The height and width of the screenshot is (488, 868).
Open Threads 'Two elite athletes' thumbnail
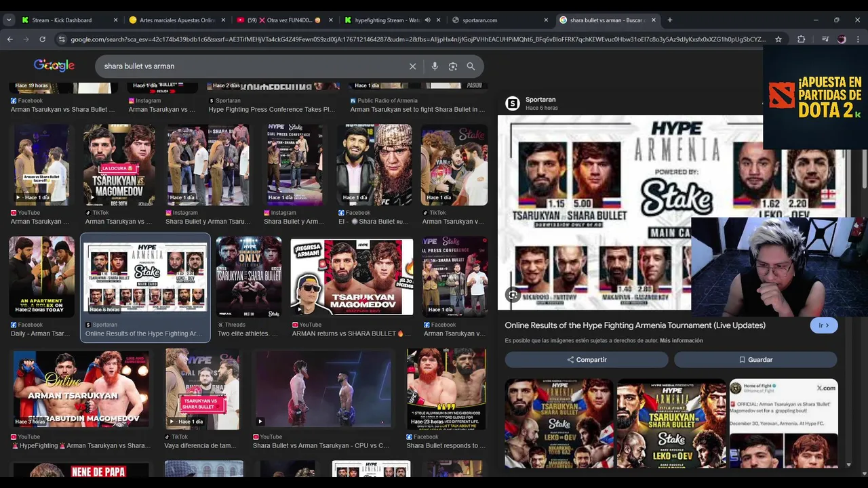[x=248, y=277]
